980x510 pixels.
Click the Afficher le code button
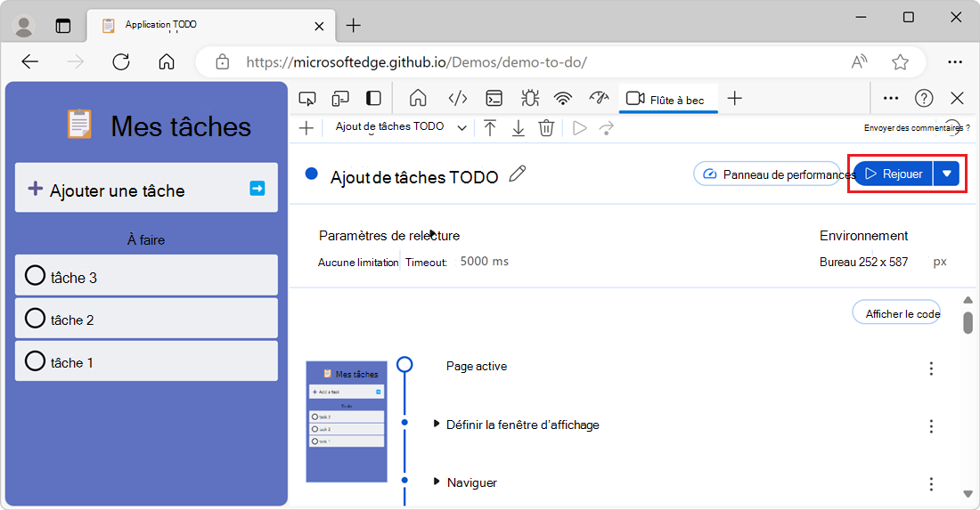[x=896, y=313]
